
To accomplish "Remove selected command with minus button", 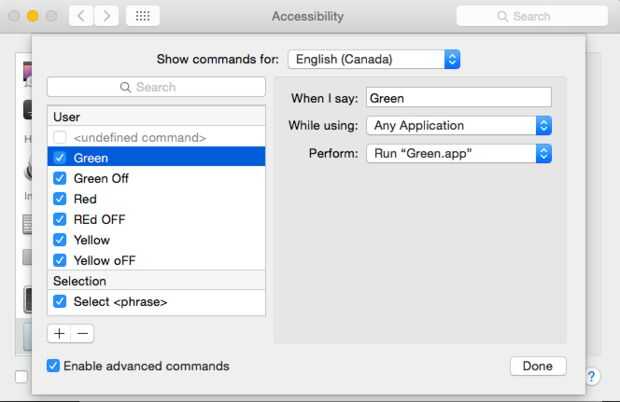I will 83,333.
